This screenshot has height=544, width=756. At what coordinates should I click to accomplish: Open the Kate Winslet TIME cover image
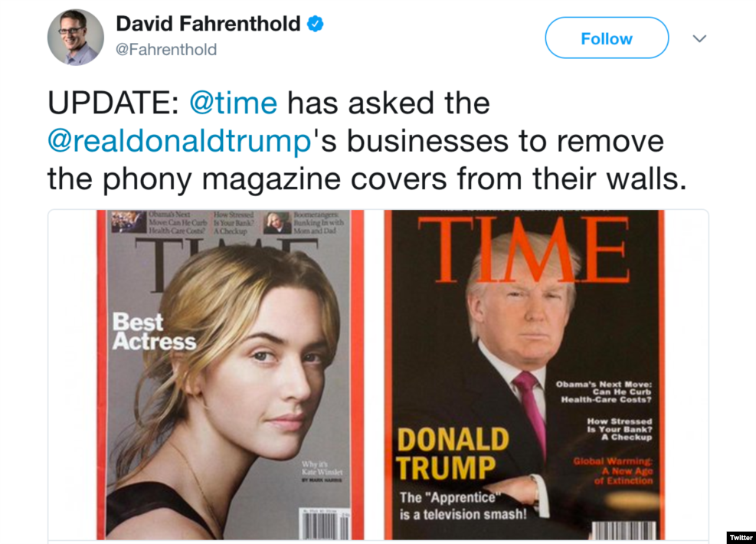tap(230, 375)
